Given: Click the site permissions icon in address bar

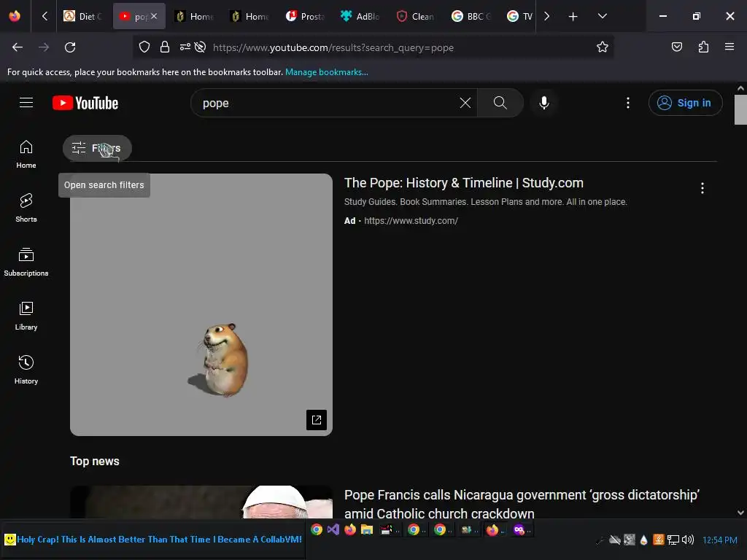Looking at the screenshot, I should (x=185, y=47).
